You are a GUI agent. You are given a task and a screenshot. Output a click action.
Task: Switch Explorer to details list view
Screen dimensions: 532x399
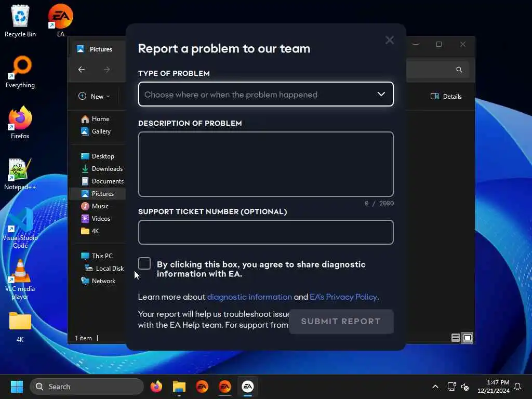click(x=455, y=338)
